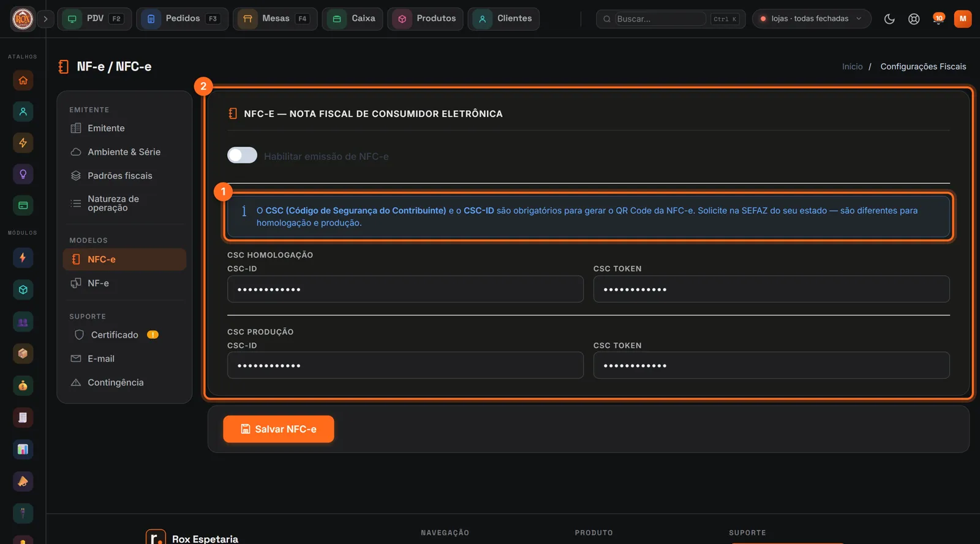This screenshot has width=980, height=544.
Task: Open the lojas todas fechadas dropdown
Action: click(812, 19)
